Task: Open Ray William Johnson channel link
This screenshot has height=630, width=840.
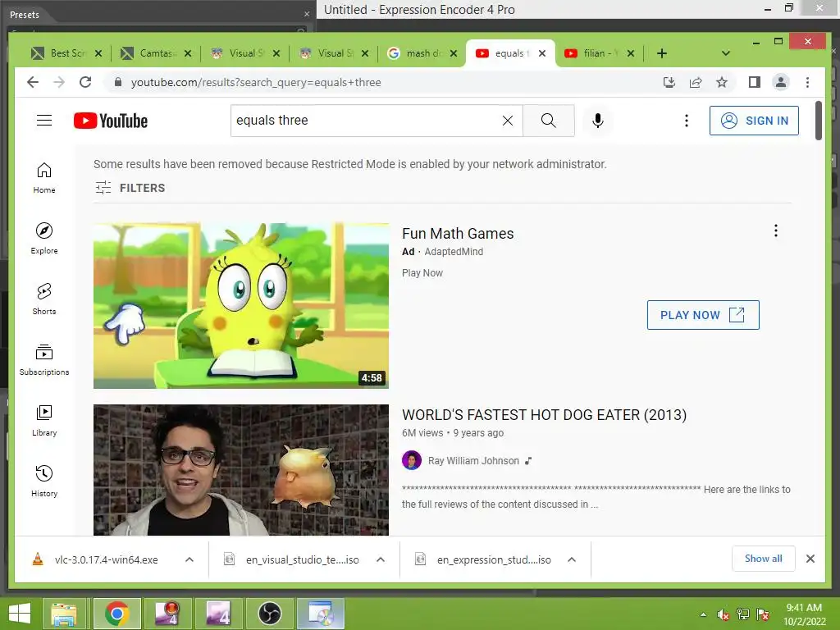Action: coord(473,461)
